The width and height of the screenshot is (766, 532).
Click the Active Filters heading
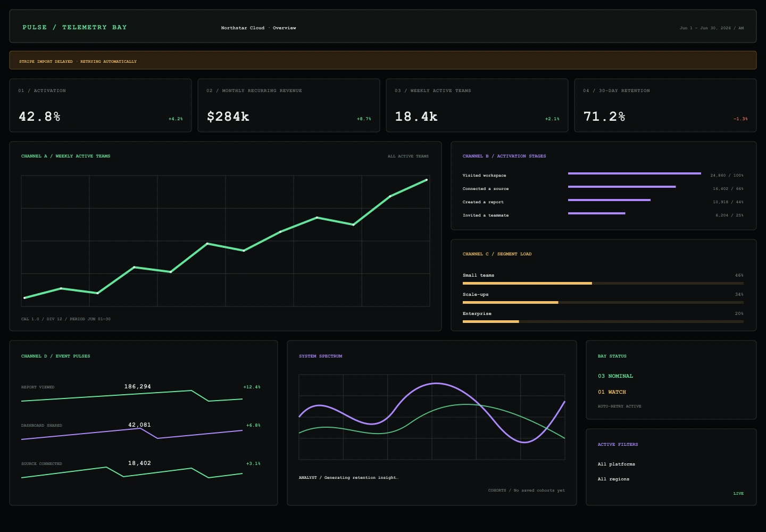tap(618, 444)
